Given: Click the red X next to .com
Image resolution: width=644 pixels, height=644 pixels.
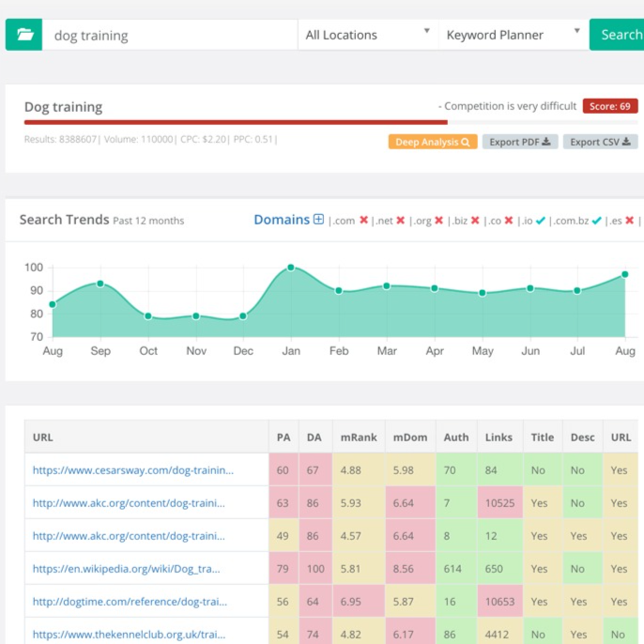Looking at the screenshot, I should coord(363,221).
